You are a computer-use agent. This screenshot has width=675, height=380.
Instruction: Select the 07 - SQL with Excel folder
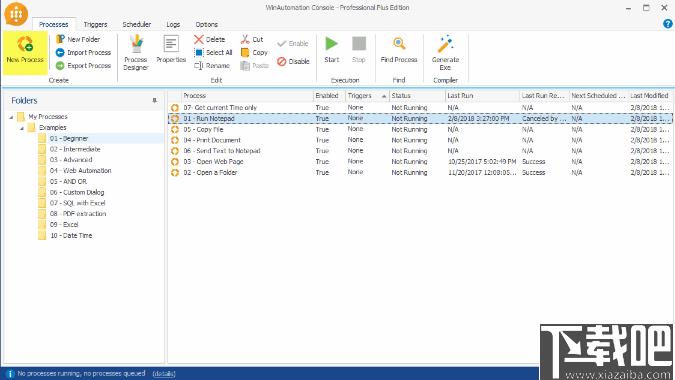[x=77, y=203]
